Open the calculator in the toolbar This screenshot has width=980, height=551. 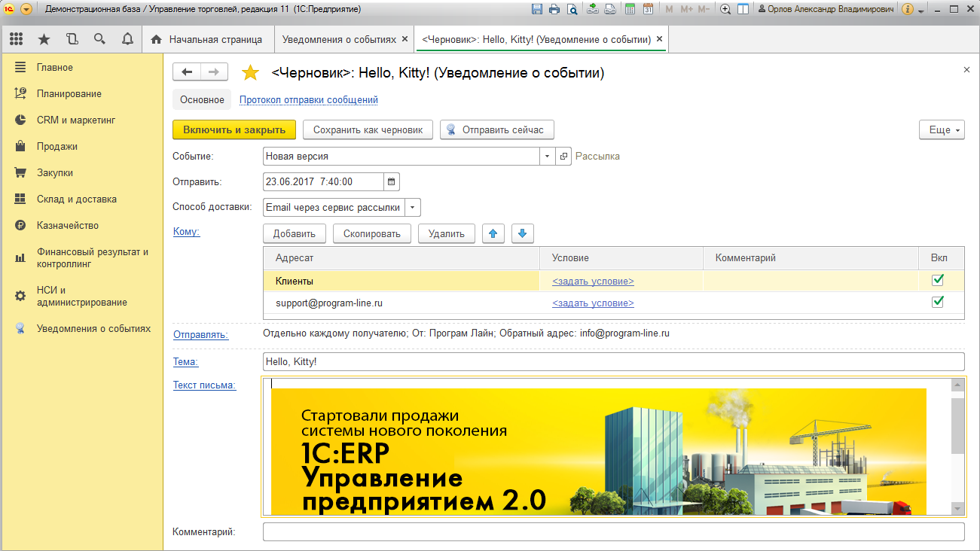click(x=630, y=8)
